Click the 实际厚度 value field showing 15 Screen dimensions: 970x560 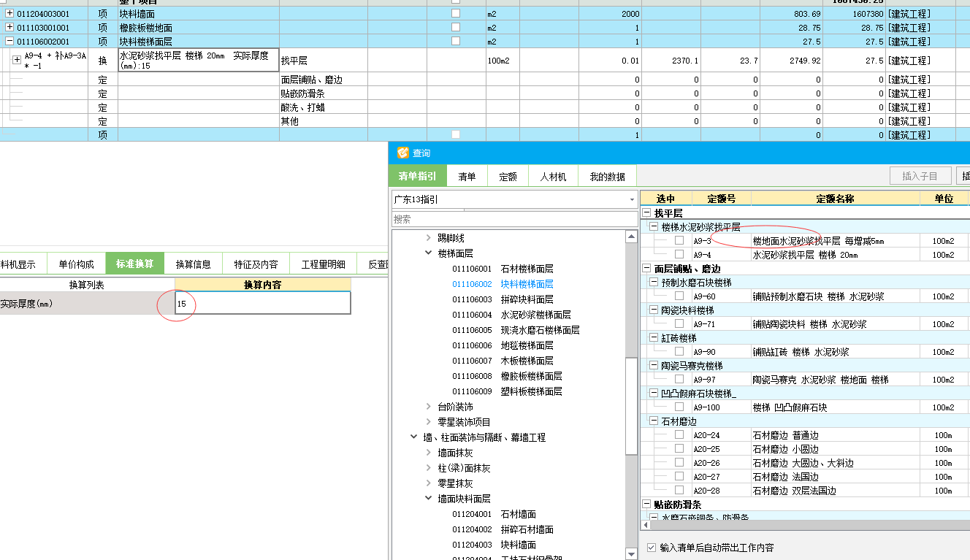point(263,303)
